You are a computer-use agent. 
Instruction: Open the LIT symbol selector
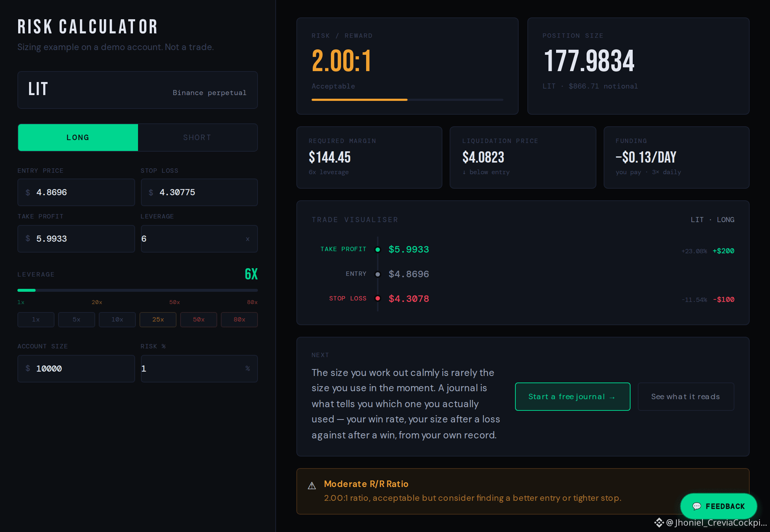138,90
